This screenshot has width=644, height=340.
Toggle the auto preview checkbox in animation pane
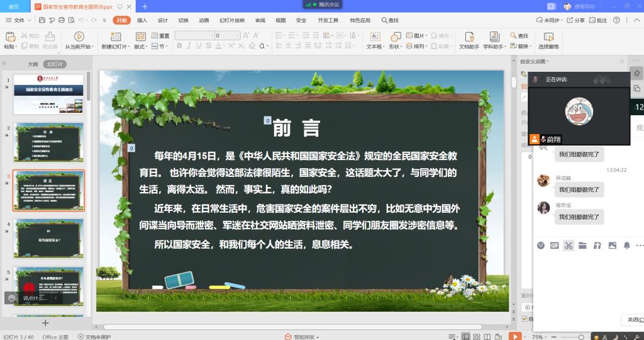(x=525, y=319)
